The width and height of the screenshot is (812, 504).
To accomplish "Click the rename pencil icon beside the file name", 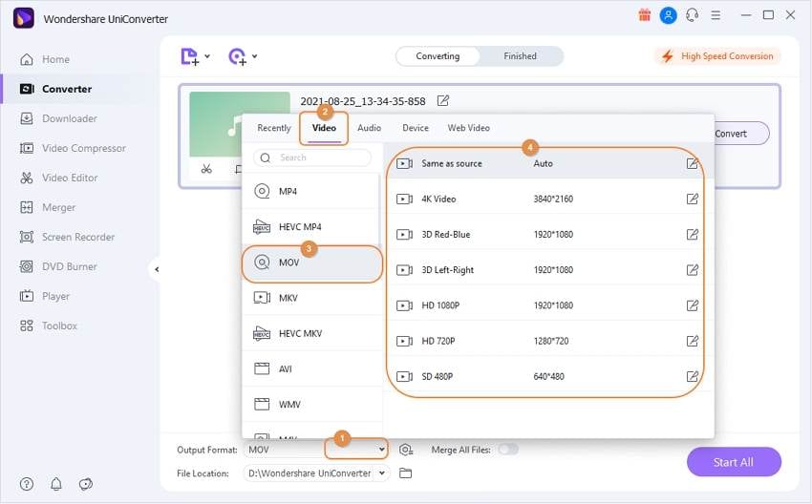I will pos(442,100).
